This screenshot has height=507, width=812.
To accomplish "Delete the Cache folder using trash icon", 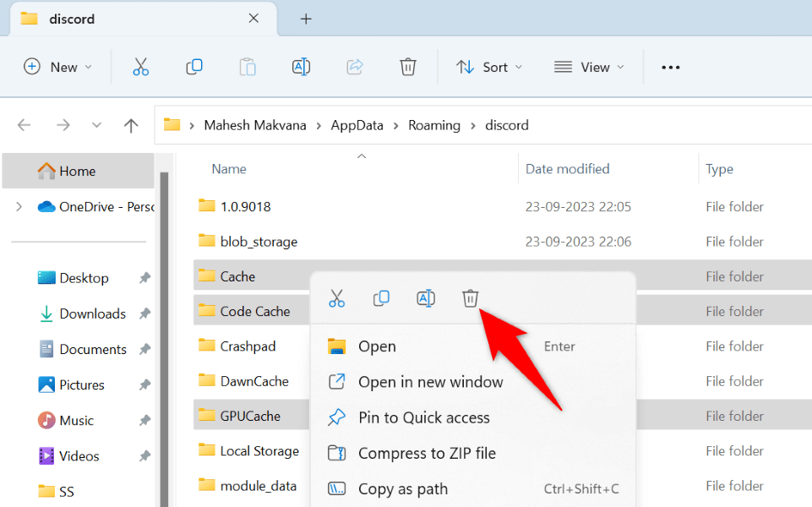I will pyautogui.click(x=471, y=298).
